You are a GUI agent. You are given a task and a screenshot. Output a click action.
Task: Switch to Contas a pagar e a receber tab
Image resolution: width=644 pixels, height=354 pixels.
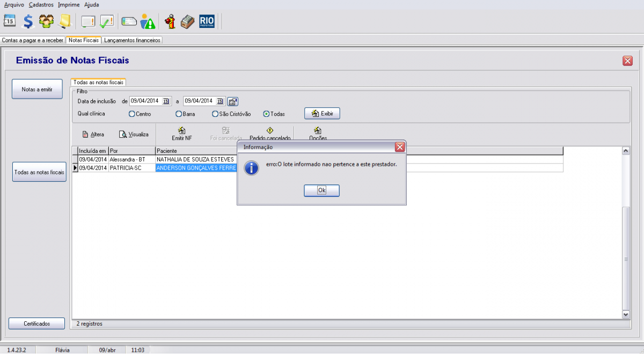point(33,40)
